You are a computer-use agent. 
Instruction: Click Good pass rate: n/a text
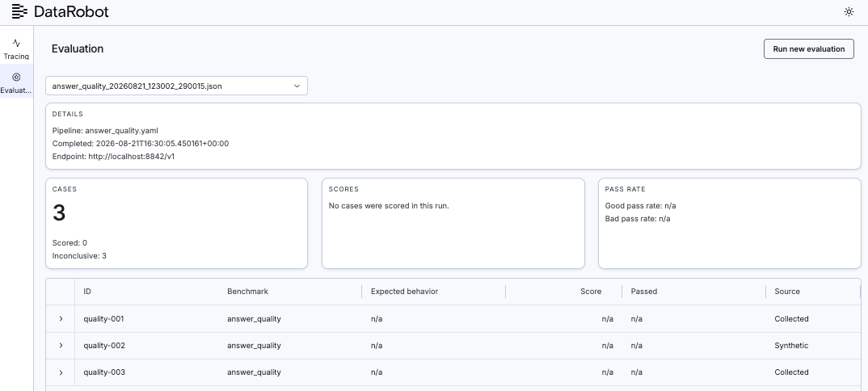pos(640,206)
